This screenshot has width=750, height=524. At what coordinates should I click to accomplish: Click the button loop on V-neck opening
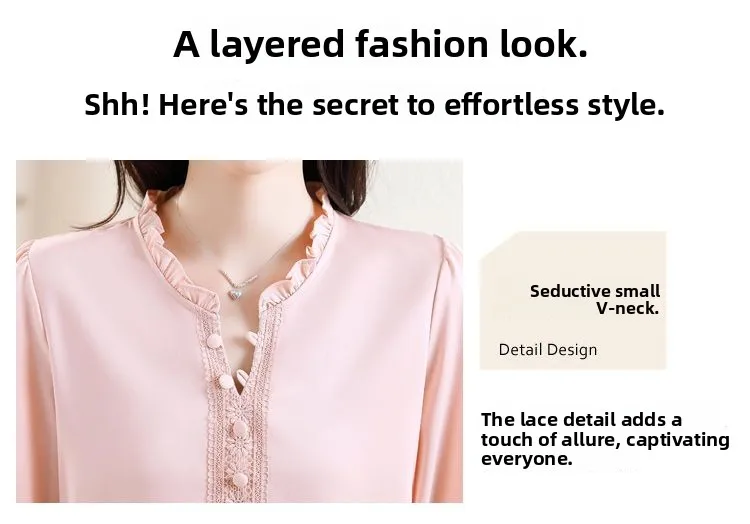coord(249,341)
